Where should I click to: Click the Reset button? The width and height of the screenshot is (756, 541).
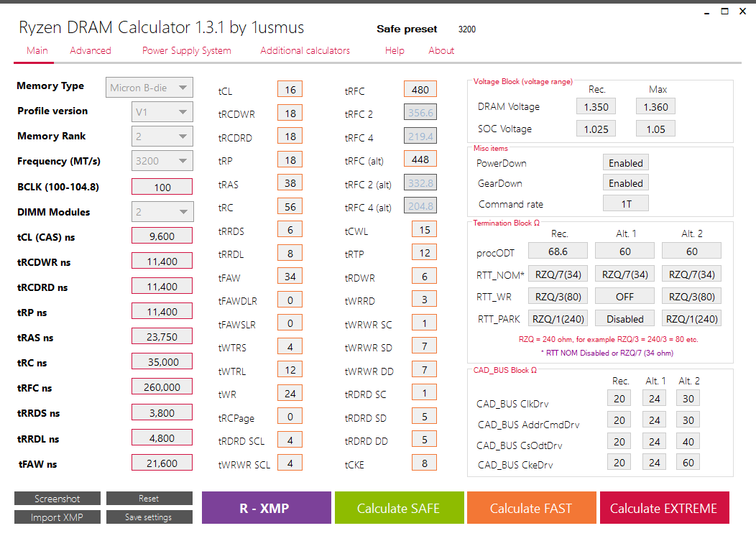pyautogui.click(x=149, y=499)
